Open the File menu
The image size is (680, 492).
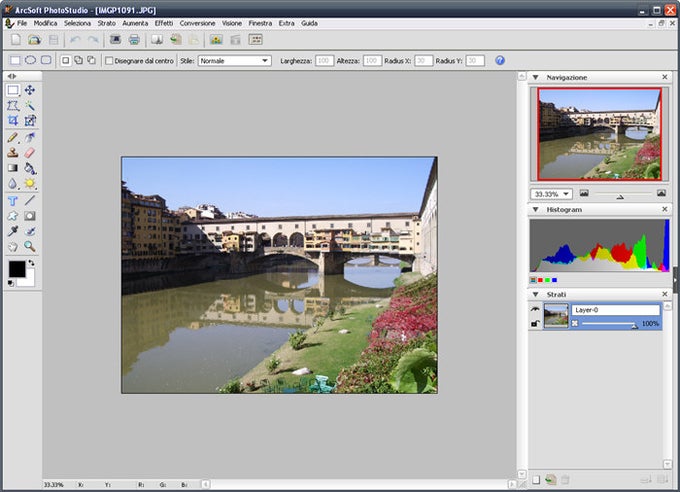tap(22, 23)
